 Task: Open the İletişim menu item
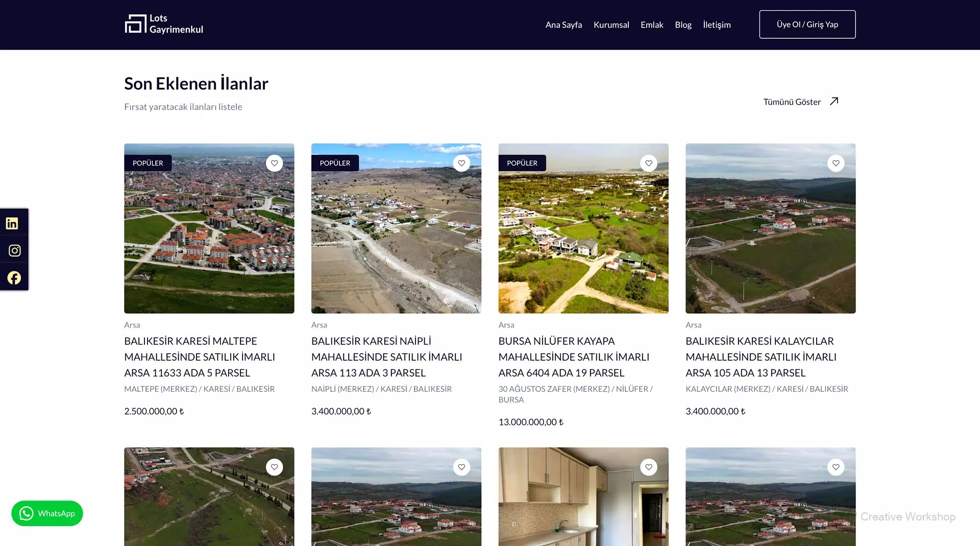tap(717, 24)
